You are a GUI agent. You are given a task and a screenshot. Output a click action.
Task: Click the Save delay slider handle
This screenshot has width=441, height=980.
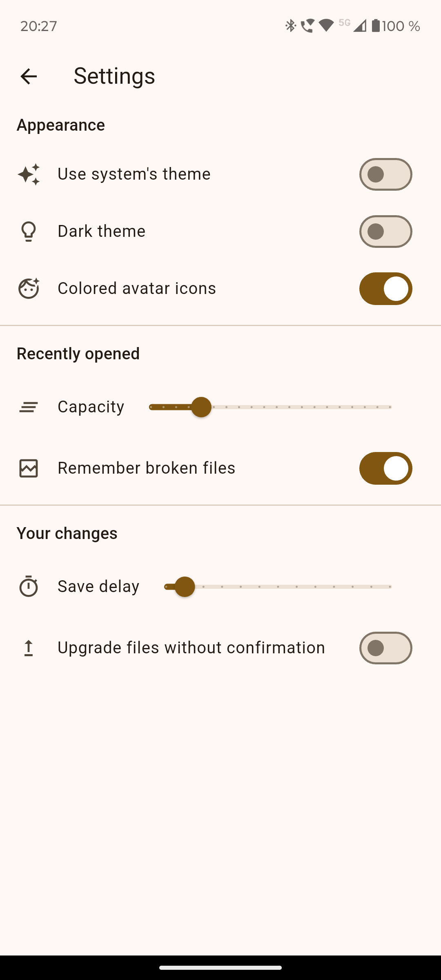tap(185, 587)
